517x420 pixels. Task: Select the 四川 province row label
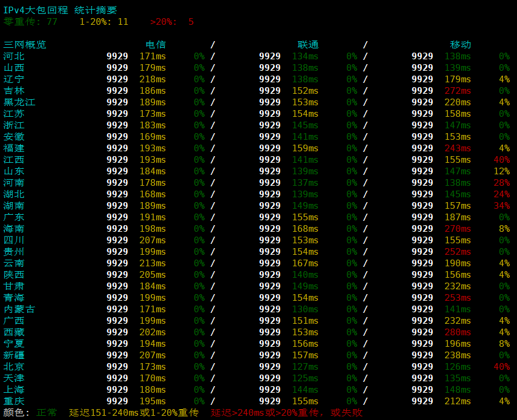[x=14, y=240]
